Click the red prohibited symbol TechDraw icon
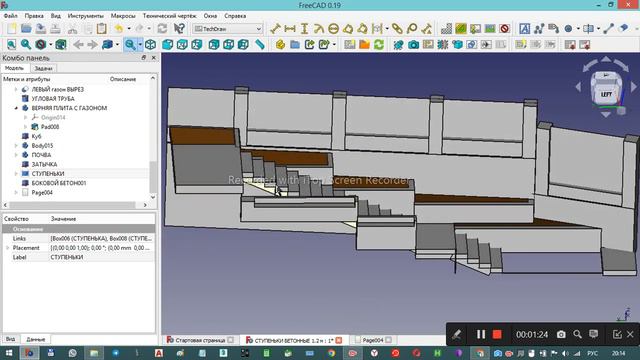 [504, 29]
